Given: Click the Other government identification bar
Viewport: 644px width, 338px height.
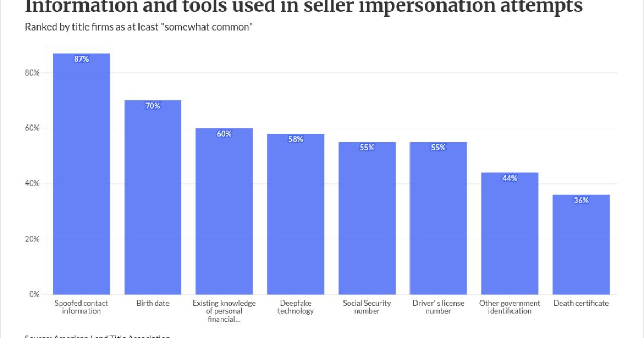Looking at the screenshot, I should 509,233.
